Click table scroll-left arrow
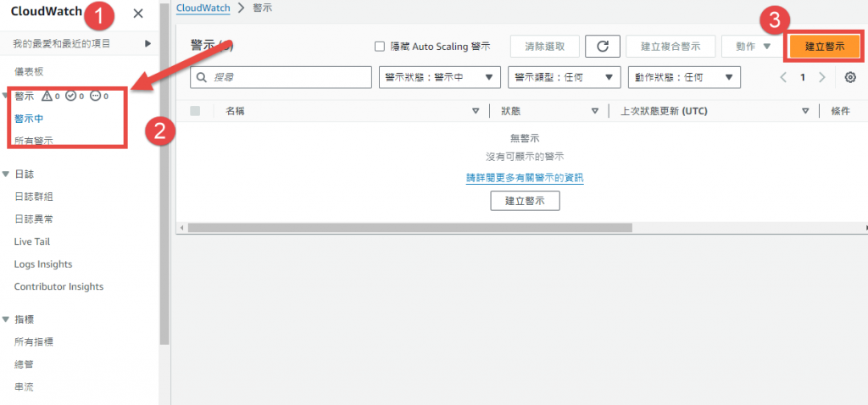 [x=180, y=228]
